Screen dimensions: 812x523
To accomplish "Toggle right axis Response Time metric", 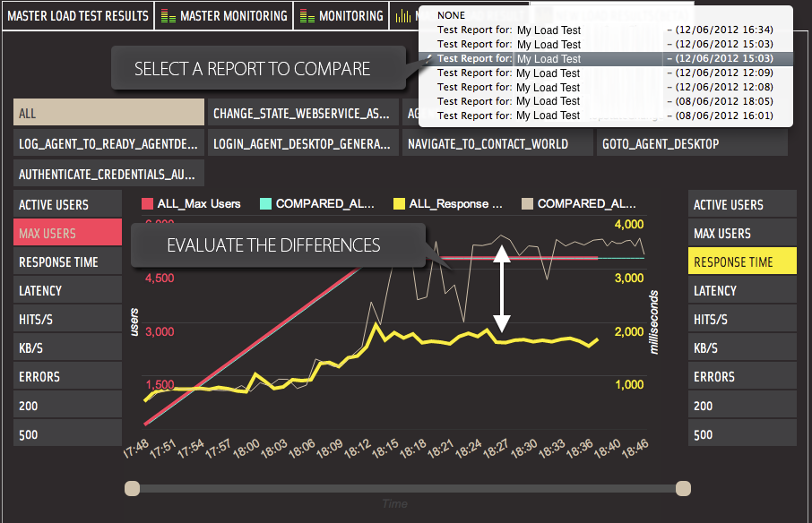I will [742, 261].
